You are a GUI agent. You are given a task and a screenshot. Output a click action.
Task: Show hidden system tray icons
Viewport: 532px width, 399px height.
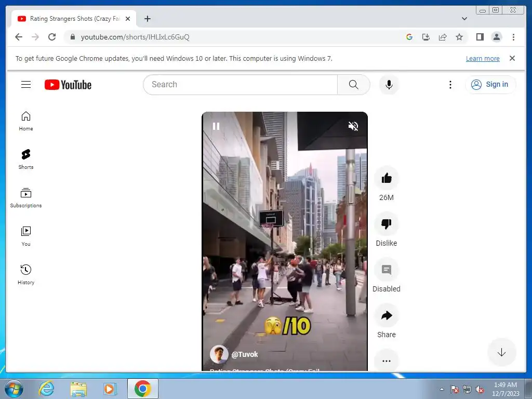click(x=442, y=389)
